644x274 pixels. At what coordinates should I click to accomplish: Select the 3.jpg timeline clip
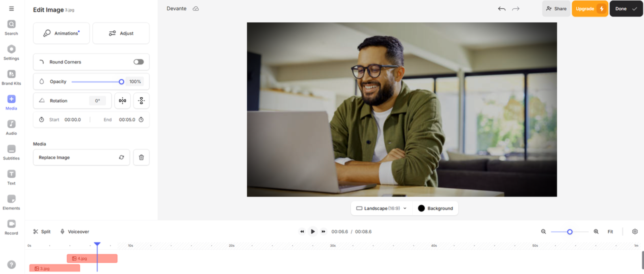click(55, 268)
